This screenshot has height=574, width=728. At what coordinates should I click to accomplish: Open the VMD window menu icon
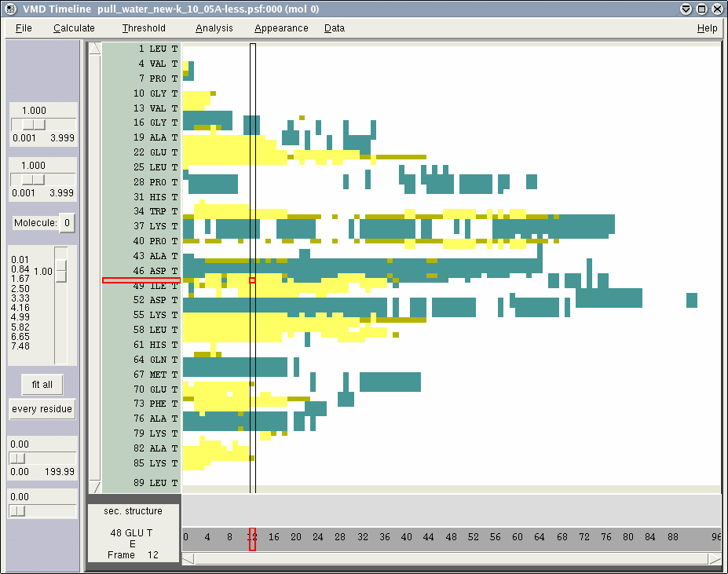click(x=10, y=9)
